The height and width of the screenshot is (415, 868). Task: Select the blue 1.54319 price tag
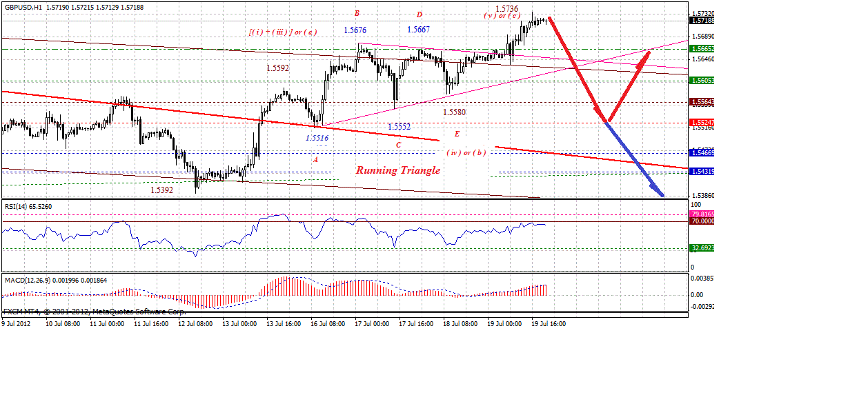coord(702,171)
